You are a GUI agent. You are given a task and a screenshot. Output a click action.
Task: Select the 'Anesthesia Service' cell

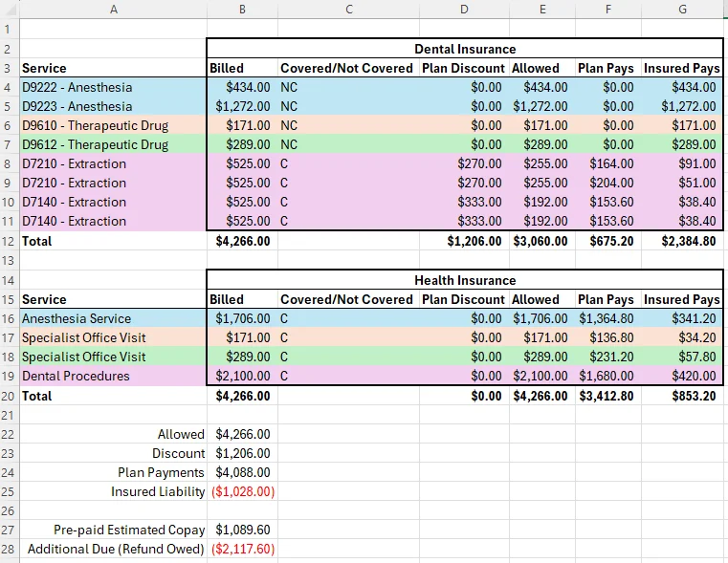pos(113,318)
